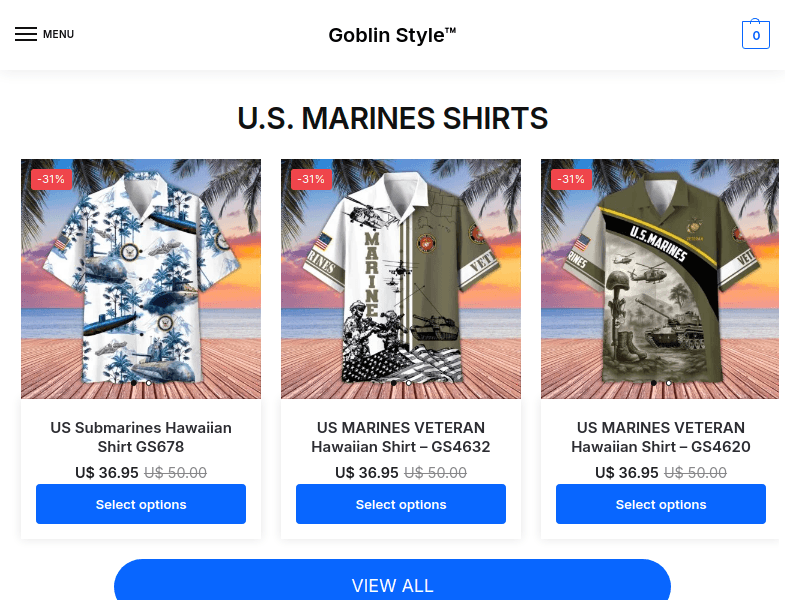Select options for US Submarines Hawaiian Shirt
Image resolution: width=800 pixels, height=600 pixels.
[141, 504]
